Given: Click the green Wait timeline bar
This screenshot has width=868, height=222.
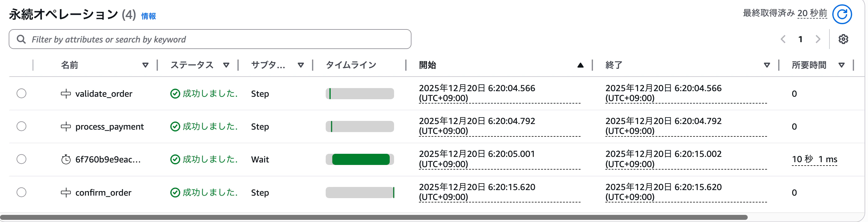Looking at the screenshot, I should pos(361,159).
